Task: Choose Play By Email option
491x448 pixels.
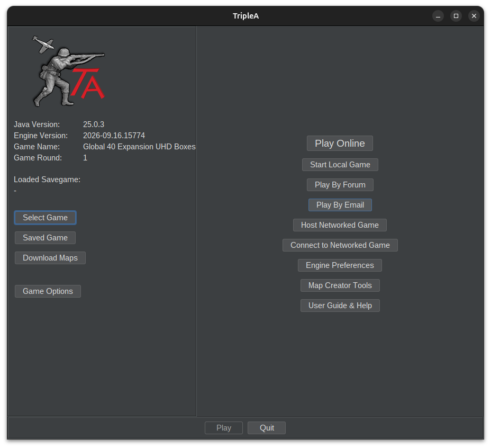Action: pos(340,205)
